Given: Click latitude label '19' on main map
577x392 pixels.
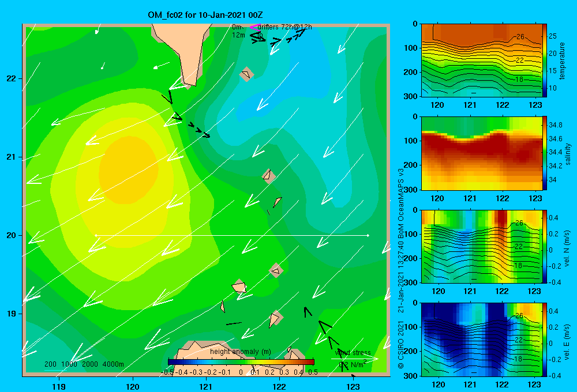Looking at the screenshot, I should coord(12,314).
